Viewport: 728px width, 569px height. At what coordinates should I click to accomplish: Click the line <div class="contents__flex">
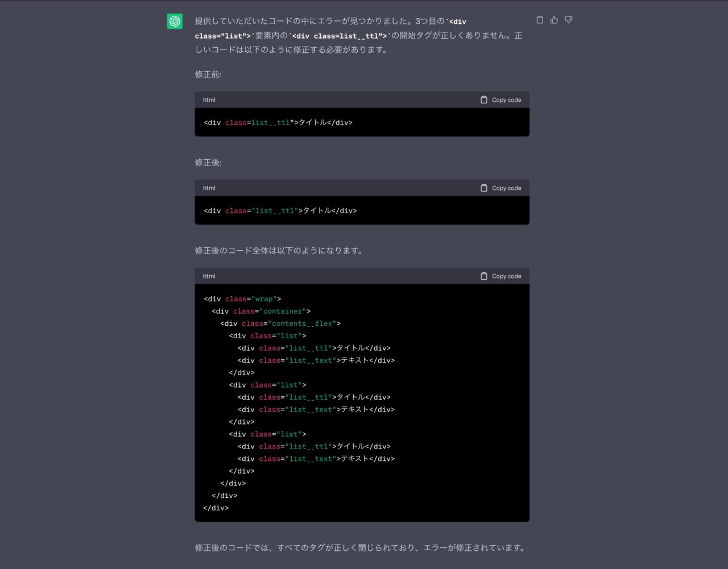[280, 323]
